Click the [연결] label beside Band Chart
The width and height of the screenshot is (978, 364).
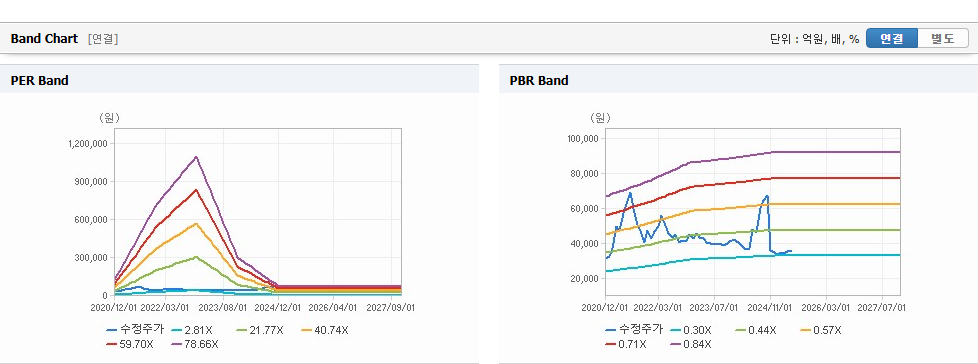[x=103, y=39]
